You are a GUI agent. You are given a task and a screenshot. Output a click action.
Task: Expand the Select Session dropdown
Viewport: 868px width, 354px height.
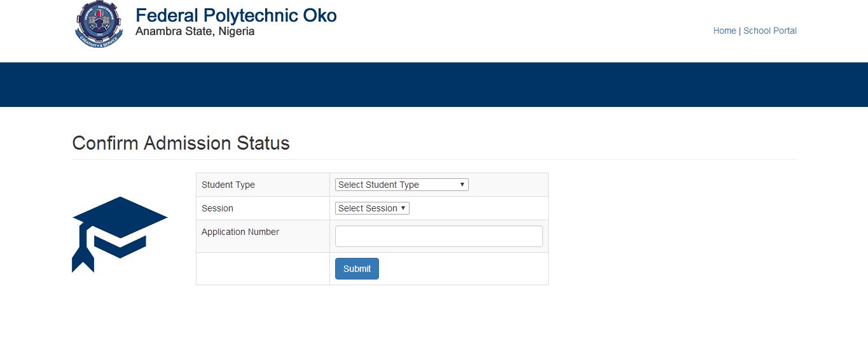click(x=372, y=208)
